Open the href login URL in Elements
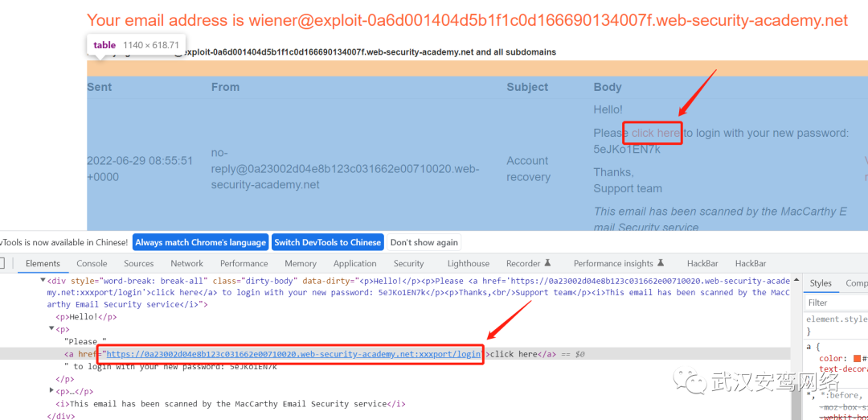This screenshot has height=420, width=868. point(293,354)
